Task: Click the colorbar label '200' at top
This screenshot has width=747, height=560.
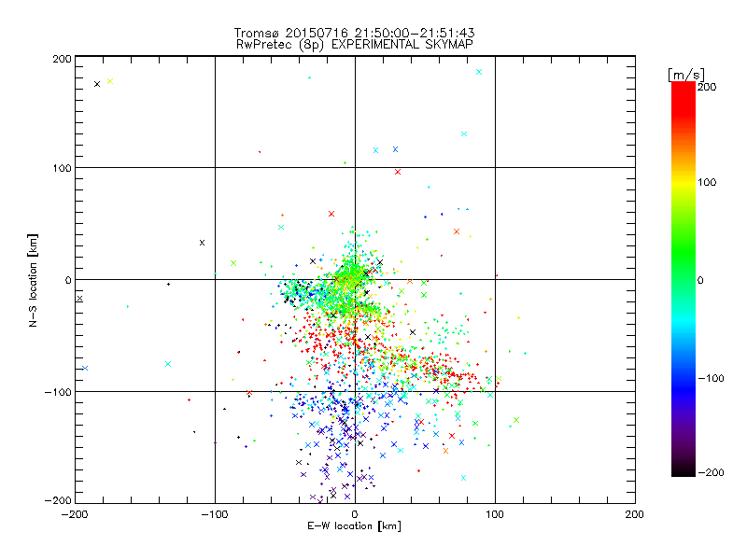Action: [707, 87]
